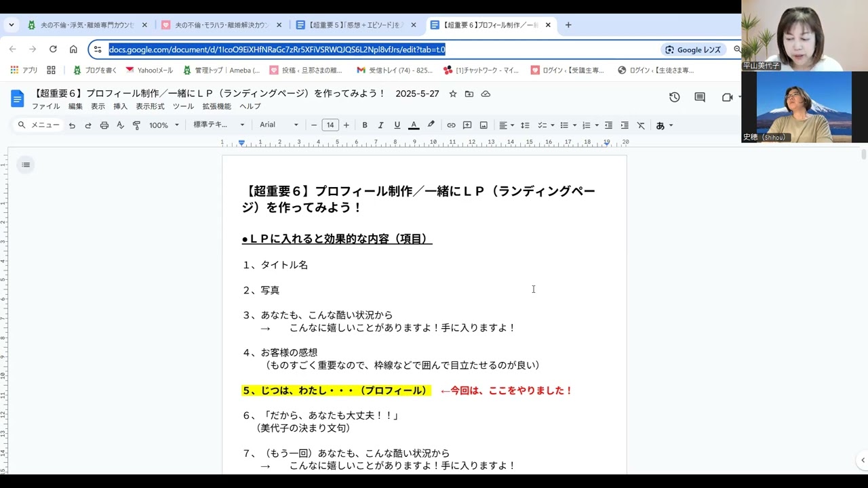Click the Yahoo!メール bookmark

pyautogui.click(x=149, y=70)
